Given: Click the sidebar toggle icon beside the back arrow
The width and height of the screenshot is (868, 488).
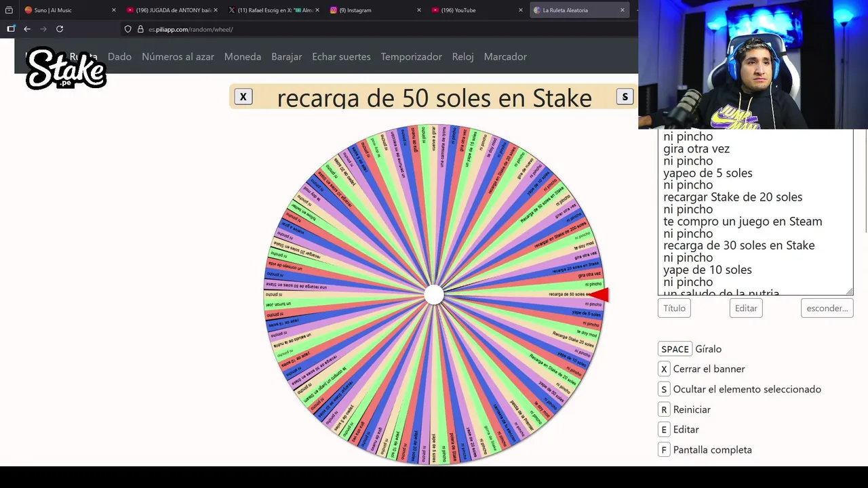Looking at the screenshot, I should coord(11,29).
